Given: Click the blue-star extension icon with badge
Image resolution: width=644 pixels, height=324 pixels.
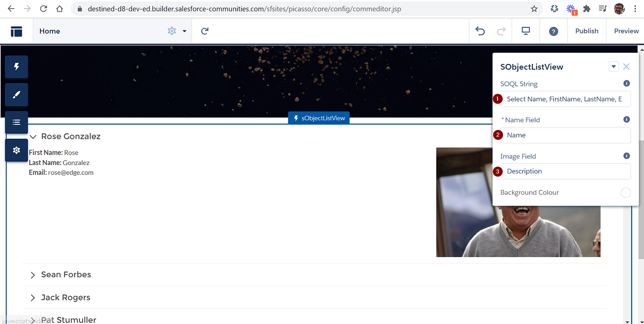Looking at the screenshot, I should (x=571, y=9).
